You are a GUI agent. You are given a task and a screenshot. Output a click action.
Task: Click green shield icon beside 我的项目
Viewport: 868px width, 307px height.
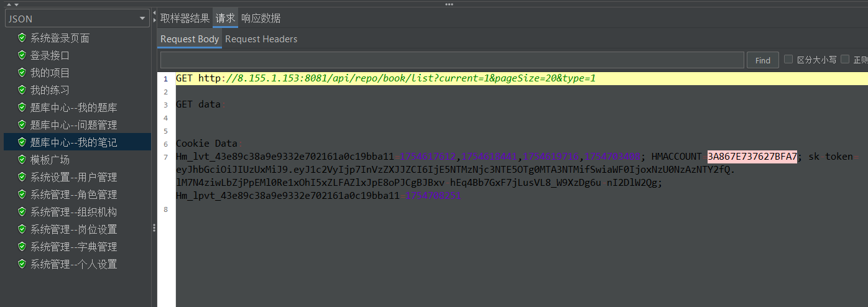(x=22, y=73)
